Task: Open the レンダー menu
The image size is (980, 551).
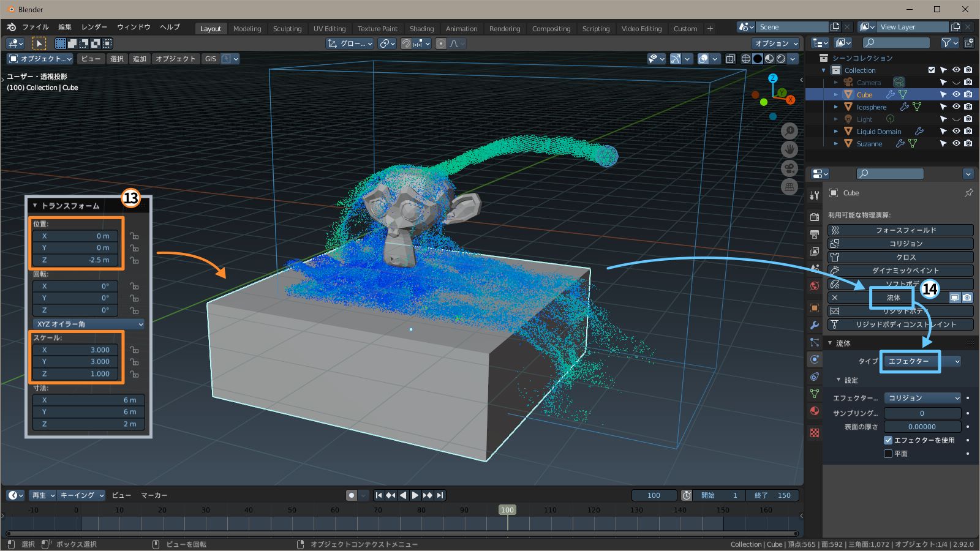Action: [94, 27]
